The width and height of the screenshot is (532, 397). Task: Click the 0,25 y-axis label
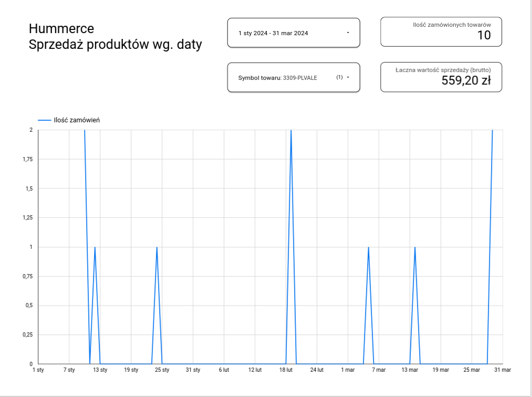(x=28, y=335)
